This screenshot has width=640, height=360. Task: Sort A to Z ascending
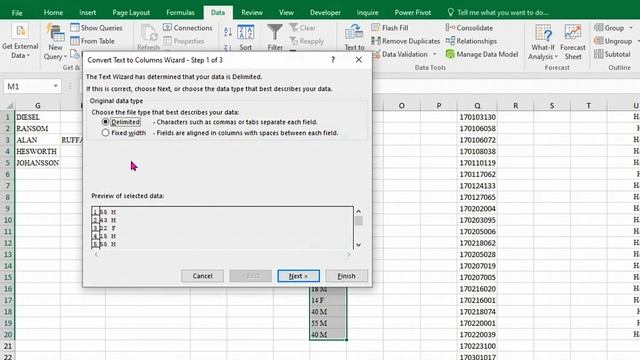[x=228, y=31]
